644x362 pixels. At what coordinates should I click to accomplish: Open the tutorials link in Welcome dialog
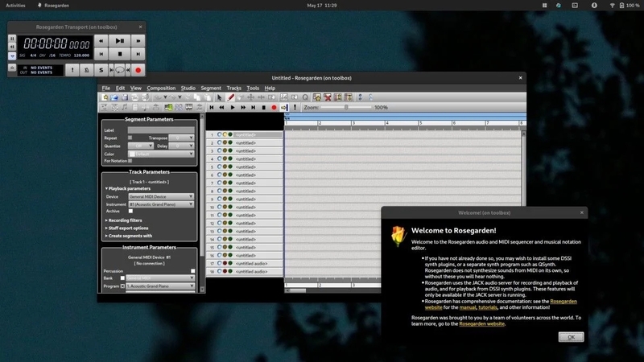pyautogui.click(x=488, y=307)
